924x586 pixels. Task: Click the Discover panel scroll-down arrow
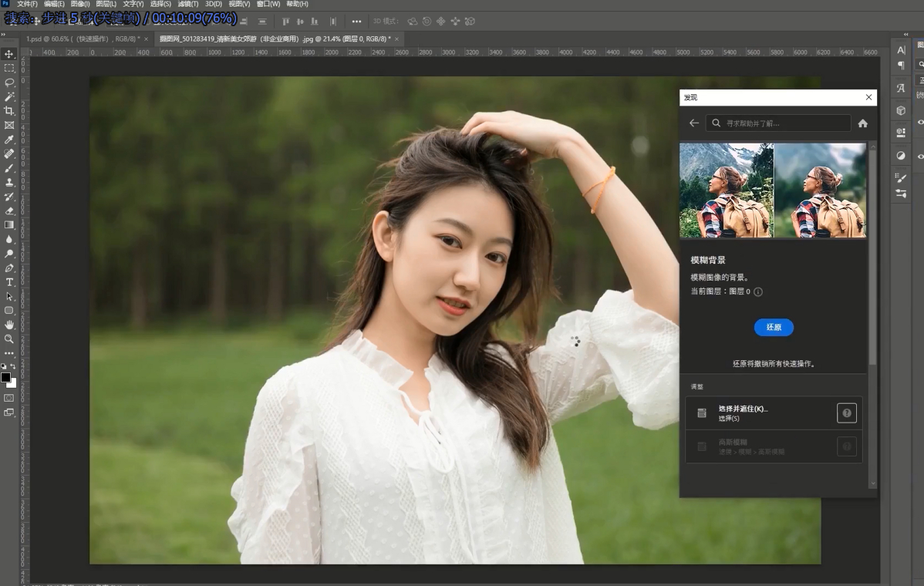[873, 483]
